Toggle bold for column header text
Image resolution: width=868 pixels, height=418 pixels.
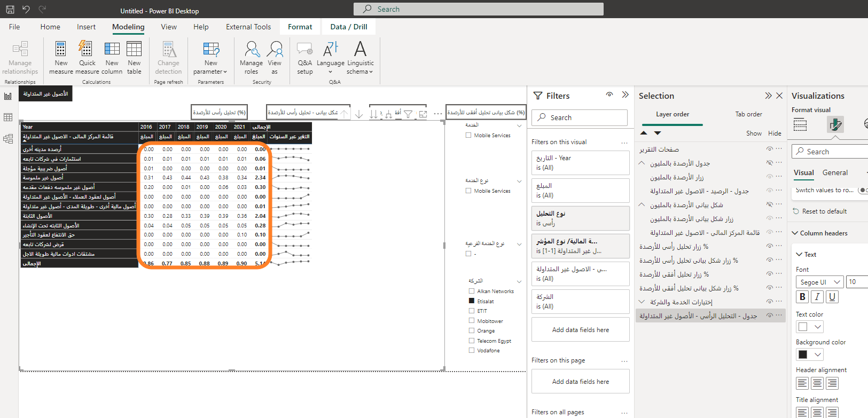click(x=802, y=297)
